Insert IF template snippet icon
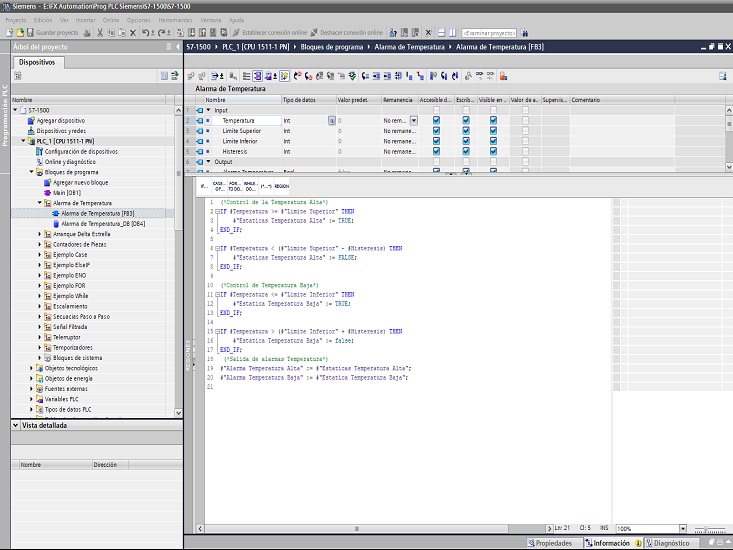The height and width of the screenshot is (550, 733). coord(204,186)
